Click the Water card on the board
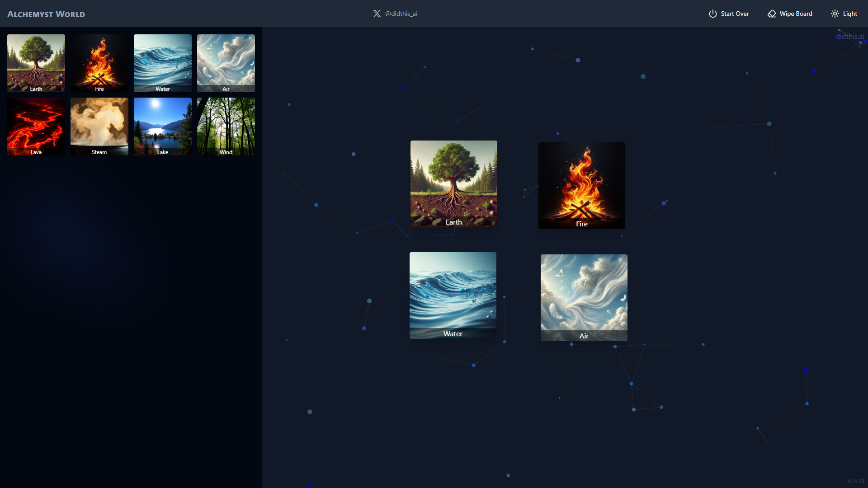The image size is (868, 488). [453, 295]
